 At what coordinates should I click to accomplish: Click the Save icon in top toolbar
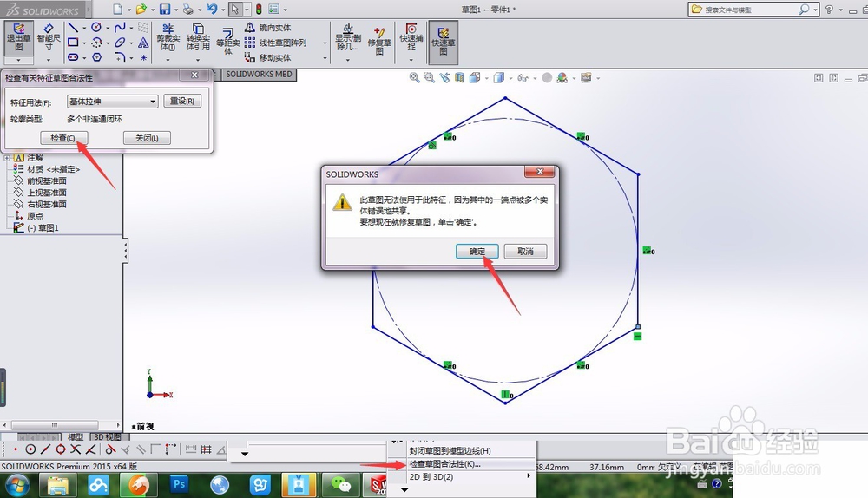click(164, 10)
